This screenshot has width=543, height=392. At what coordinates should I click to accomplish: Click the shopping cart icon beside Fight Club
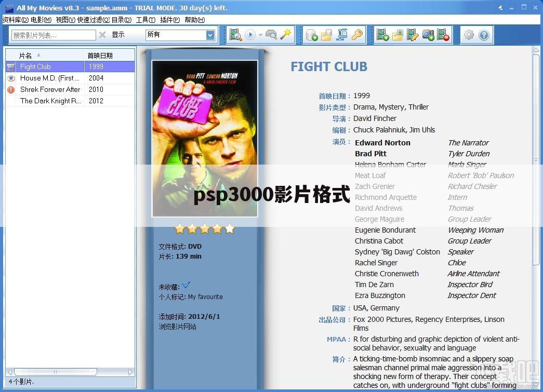11,66
